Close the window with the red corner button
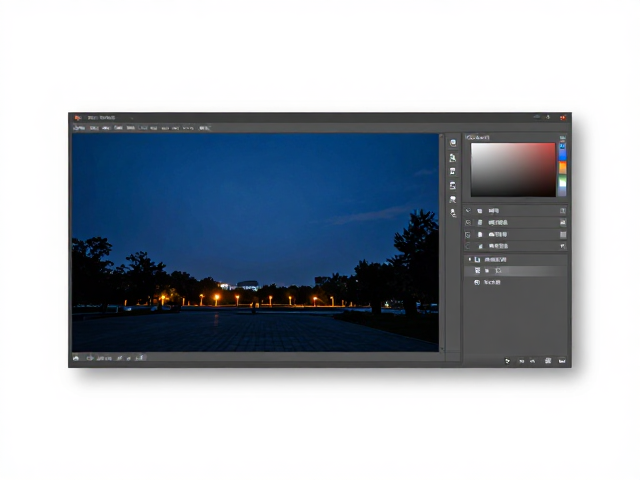 coord(563,118)
